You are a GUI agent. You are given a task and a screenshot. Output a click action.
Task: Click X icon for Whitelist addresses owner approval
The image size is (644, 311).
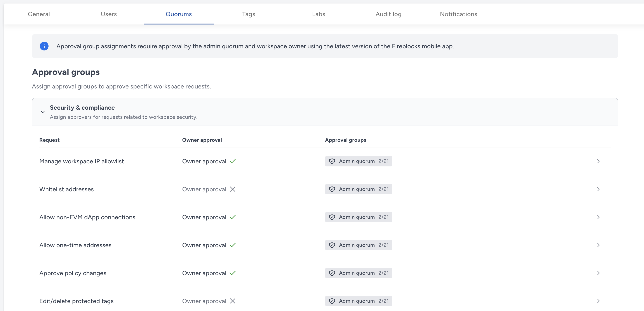pos(233,189)
